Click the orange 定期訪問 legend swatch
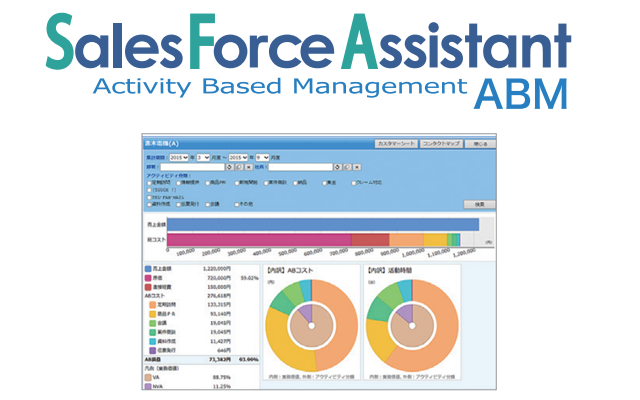640x400 pixels. (152, 305)
